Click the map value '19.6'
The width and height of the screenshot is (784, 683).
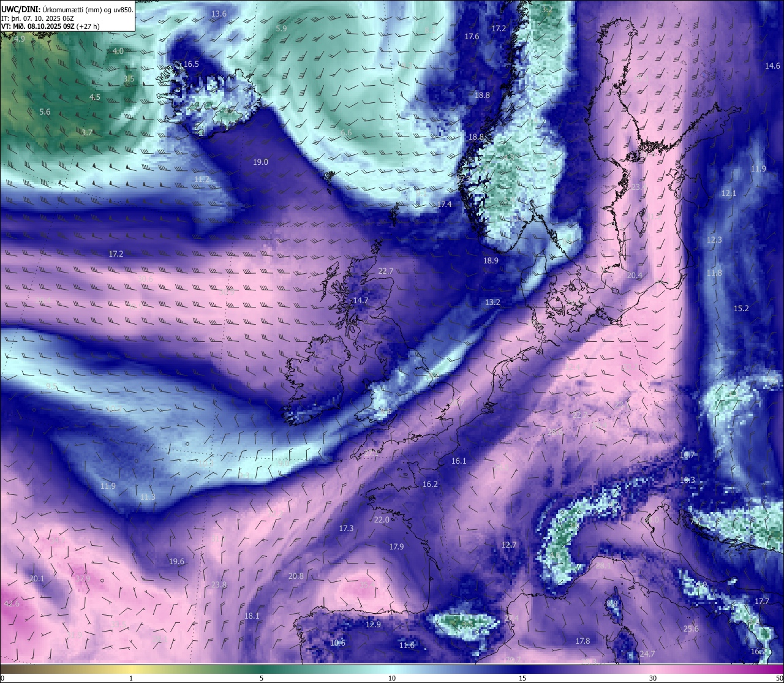point(176,561)
